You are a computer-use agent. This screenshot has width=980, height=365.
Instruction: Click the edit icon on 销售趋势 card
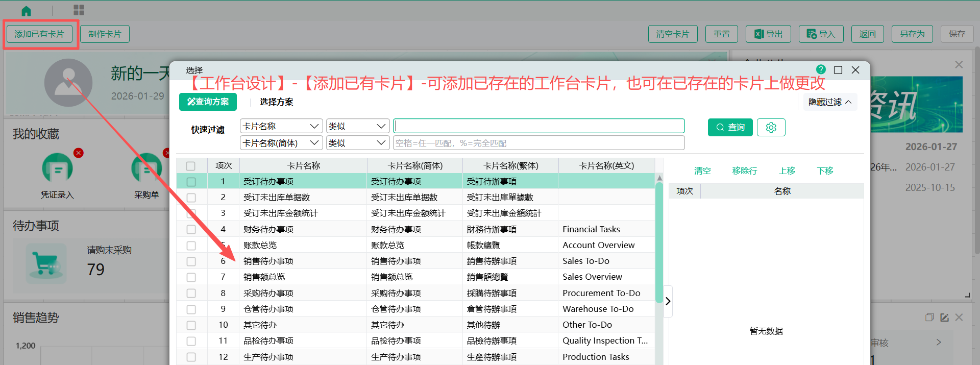click(x=944, y=318)
